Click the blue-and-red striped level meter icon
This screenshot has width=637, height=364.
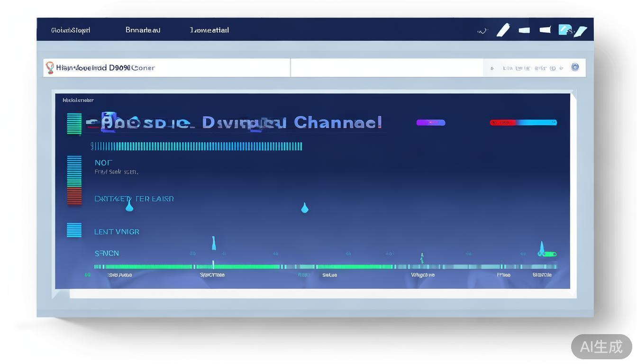pos(74,180)
